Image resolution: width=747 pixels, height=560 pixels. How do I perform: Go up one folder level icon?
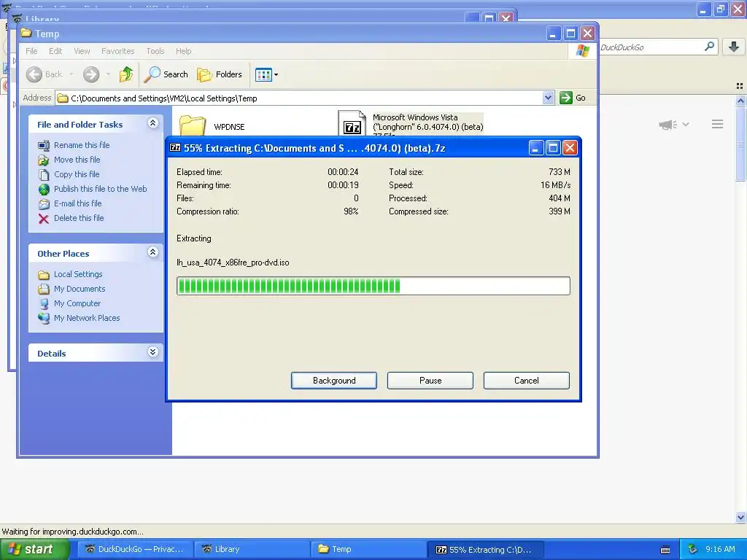[126, 74]
